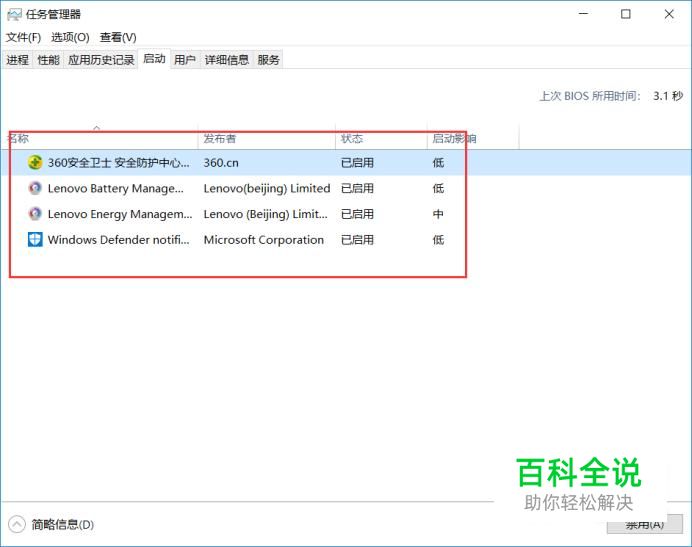Click the Lenovo(beijing) Limited publisher cell
The width and height of the screenshot is (692, 547).
267,189
